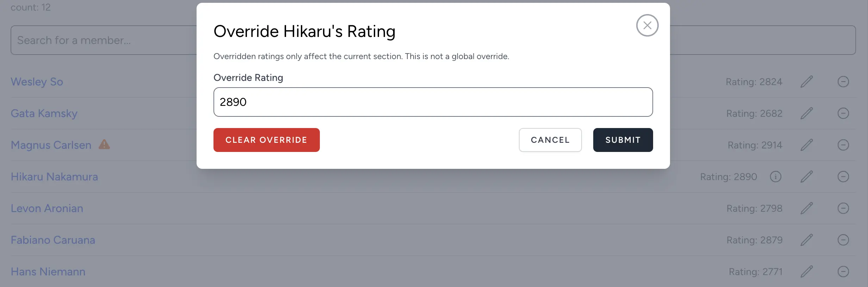Remove Wesley So from the list

pos(843,82)
